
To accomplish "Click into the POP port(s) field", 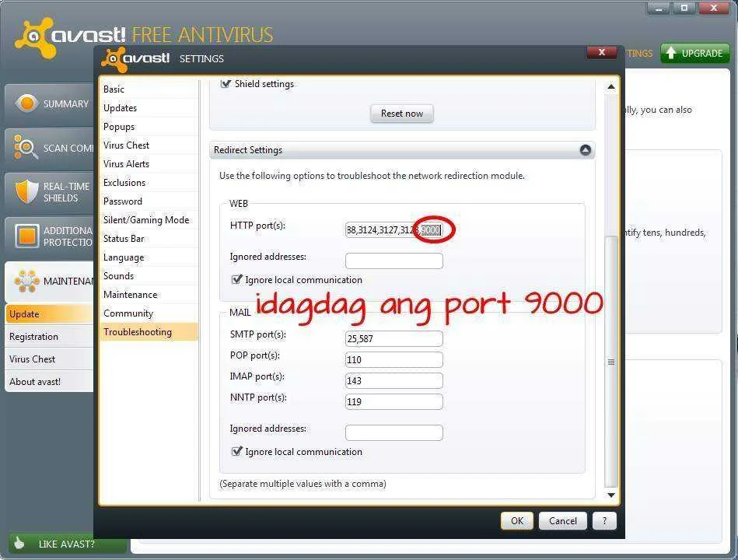I will click(x=394, y=359).
